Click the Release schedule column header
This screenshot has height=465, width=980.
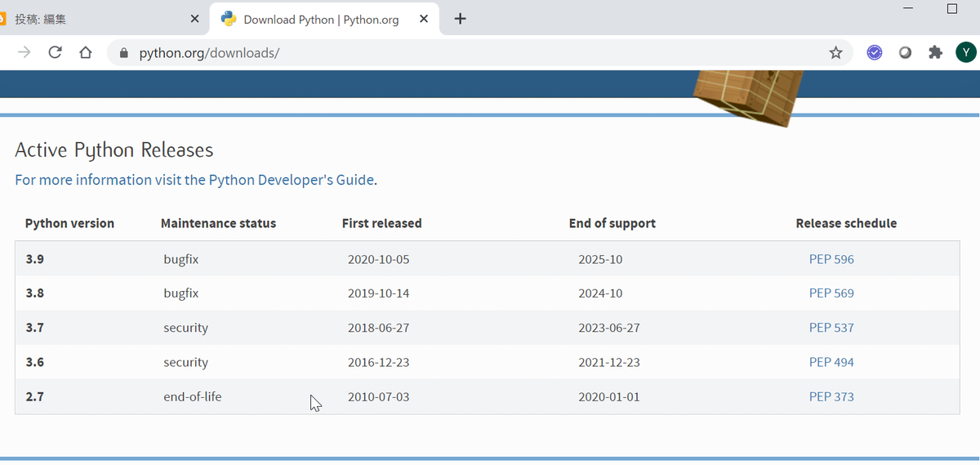846,223
